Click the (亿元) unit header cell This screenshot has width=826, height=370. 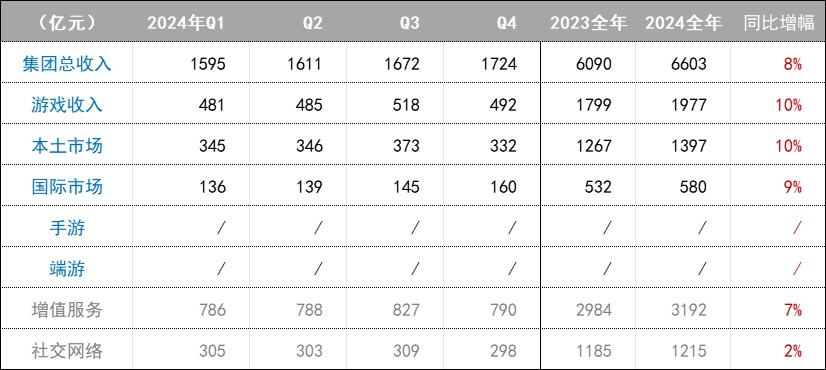[67, 23]
